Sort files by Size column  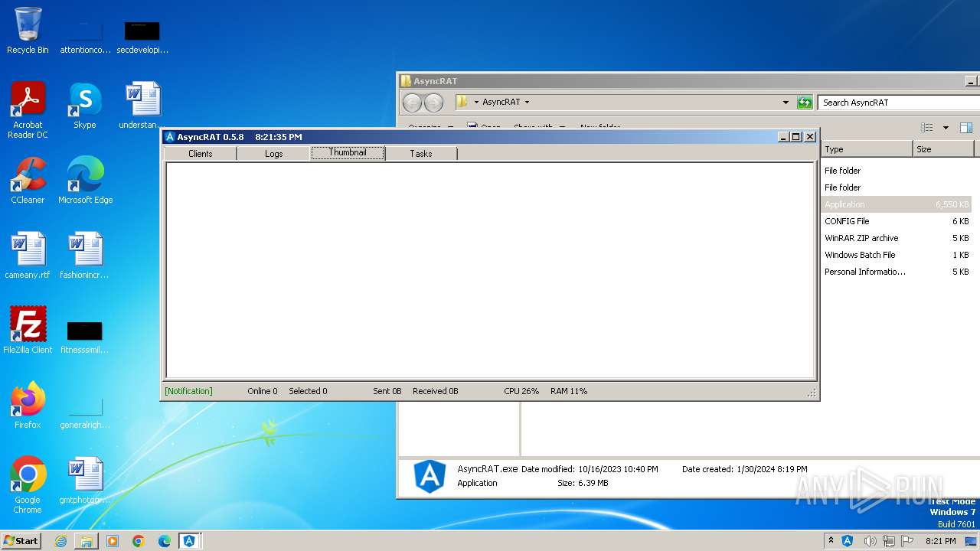point(943,149)
